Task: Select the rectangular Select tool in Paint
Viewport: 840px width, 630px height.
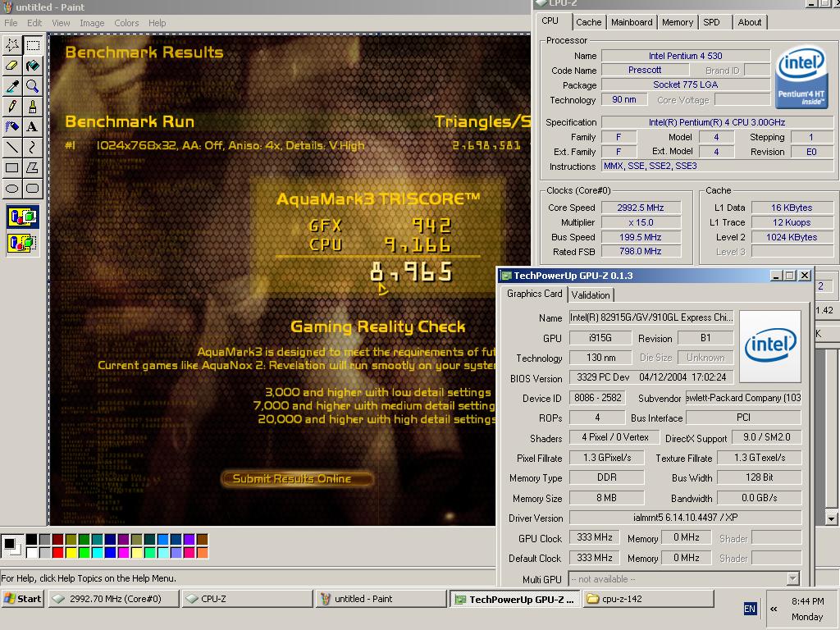Action: click(33, 45)
